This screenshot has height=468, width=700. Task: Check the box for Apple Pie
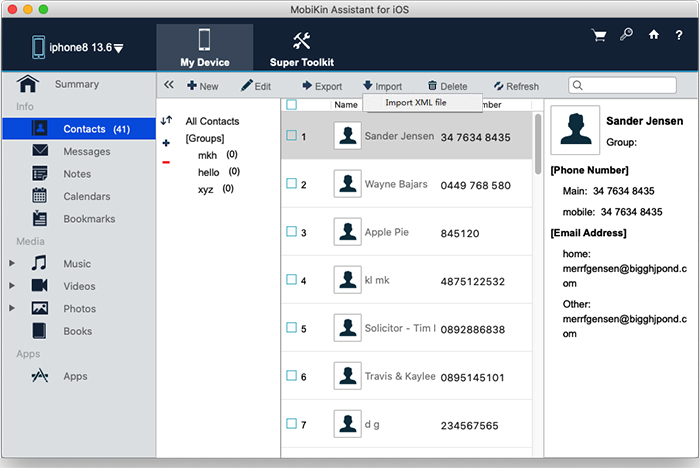point(291,231)
